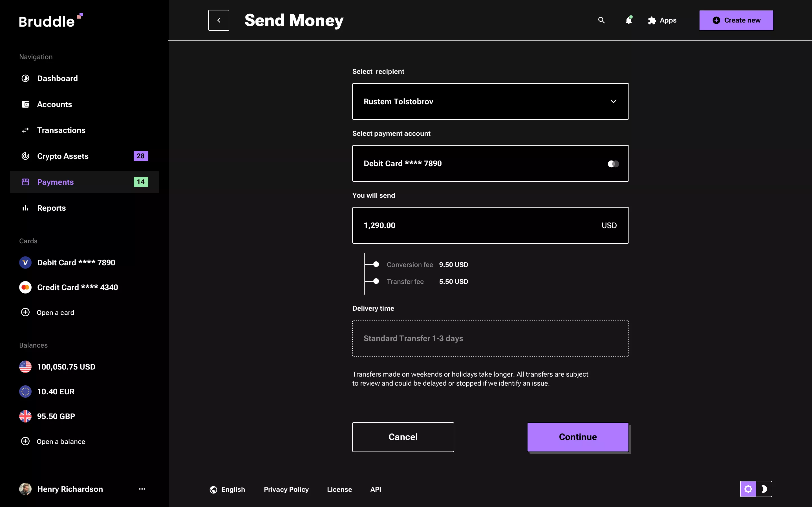
Task: Select the Payments menu item
Action: point(55,182)
